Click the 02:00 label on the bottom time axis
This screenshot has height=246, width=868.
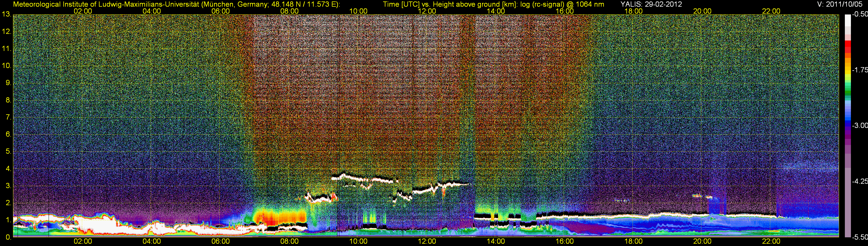[82, 242]
